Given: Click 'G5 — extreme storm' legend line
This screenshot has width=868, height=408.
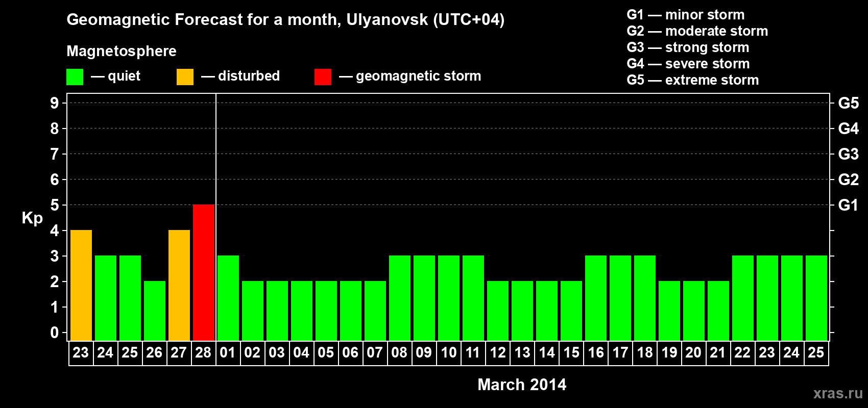Looking at the screenshot, I should 693,80.
